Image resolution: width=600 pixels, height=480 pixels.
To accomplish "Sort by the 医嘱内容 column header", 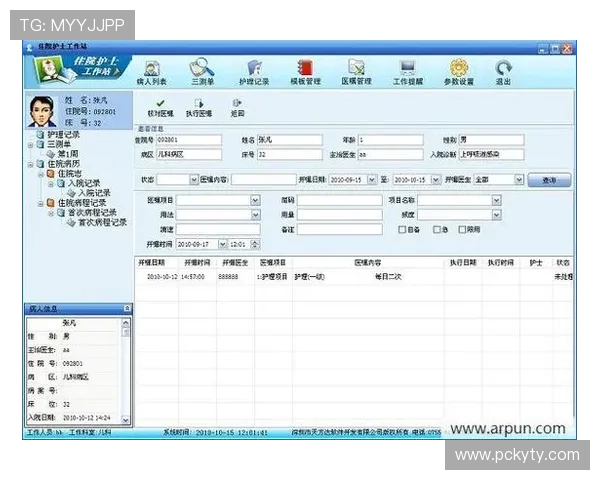I will [368, 263].
